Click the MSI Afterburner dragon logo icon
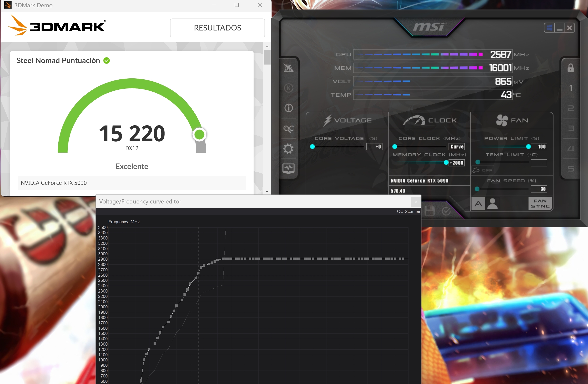 [x=288, y=68]
